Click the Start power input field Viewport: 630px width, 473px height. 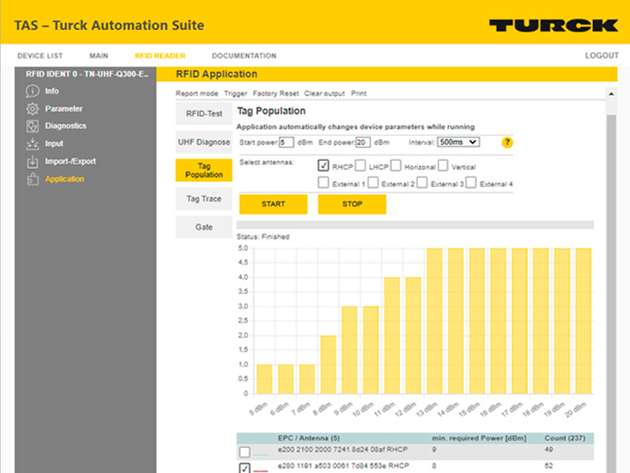[286, 142]
